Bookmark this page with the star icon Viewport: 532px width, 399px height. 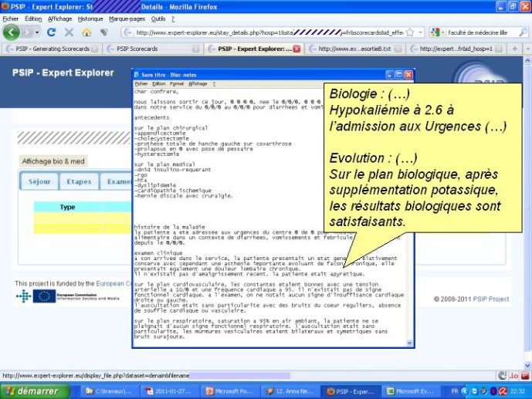tap(410, 32)
